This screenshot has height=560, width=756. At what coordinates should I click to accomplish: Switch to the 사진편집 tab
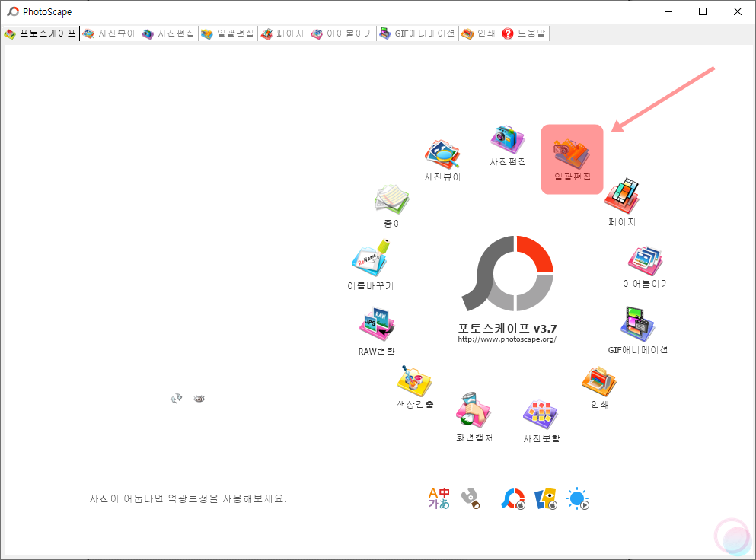(168, 33)
